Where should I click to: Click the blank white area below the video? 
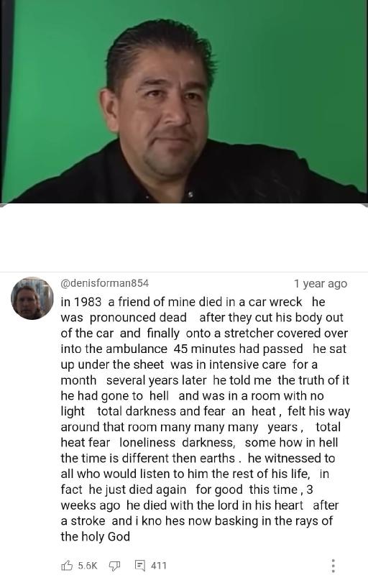point(184,238)
